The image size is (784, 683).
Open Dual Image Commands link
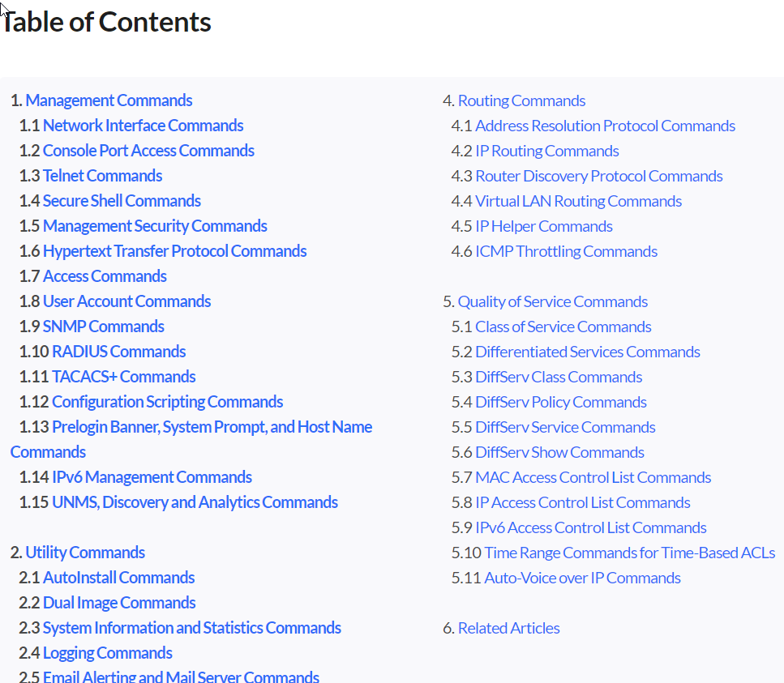pyautogui.click(x=119, y=603)
